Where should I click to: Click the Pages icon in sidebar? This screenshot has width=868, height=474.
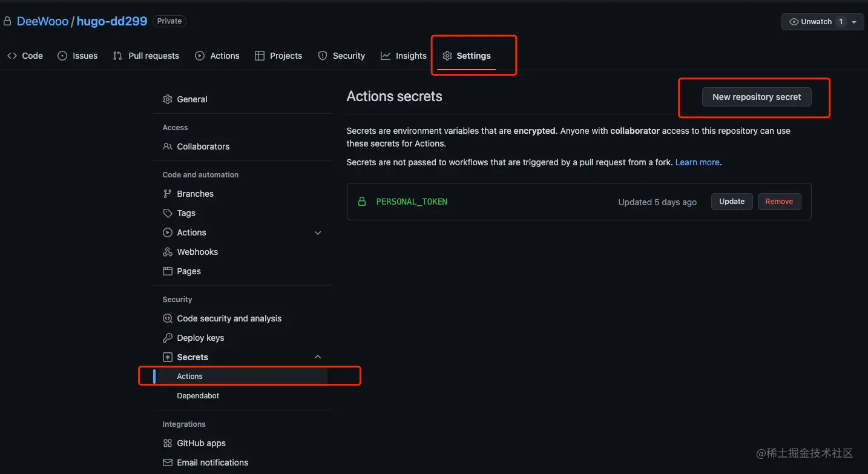coord(168,271)
